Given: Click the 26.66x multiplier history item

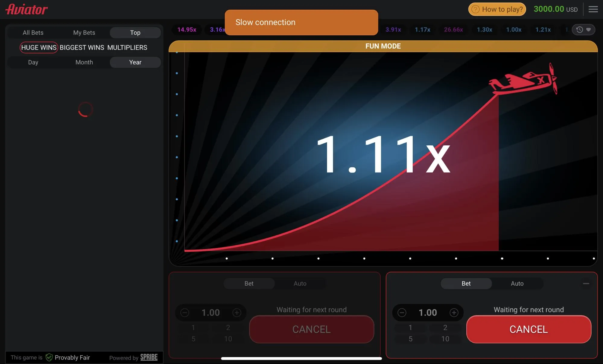Looking at the screenshot, I should coord(454,29).
